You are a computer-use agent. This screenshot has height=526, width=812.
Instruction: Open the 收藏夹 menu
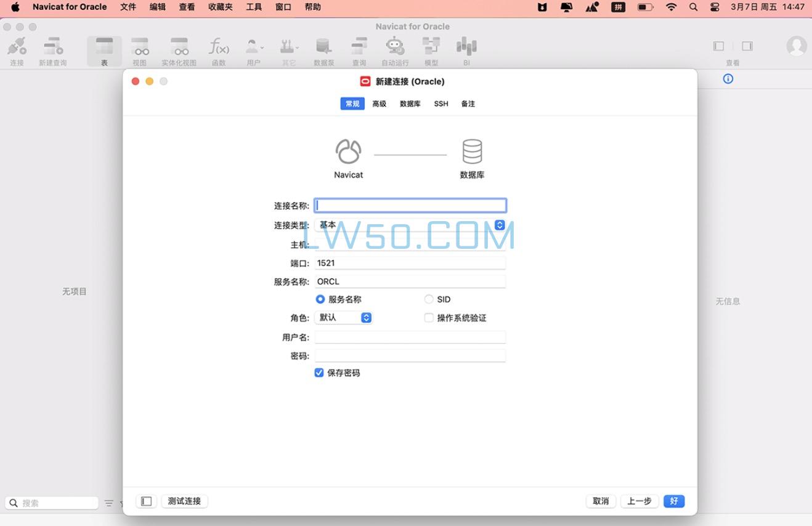click(221, 7)
